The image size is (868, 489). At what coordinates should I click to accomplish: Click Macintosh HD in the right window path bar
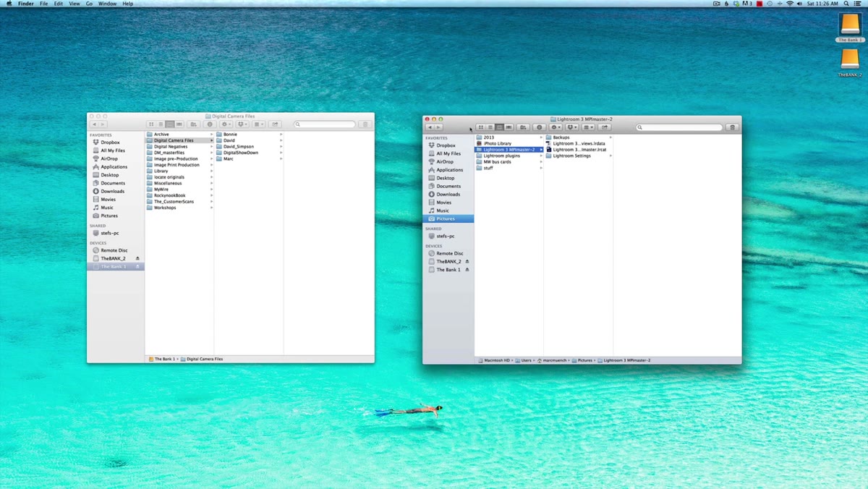494,360
